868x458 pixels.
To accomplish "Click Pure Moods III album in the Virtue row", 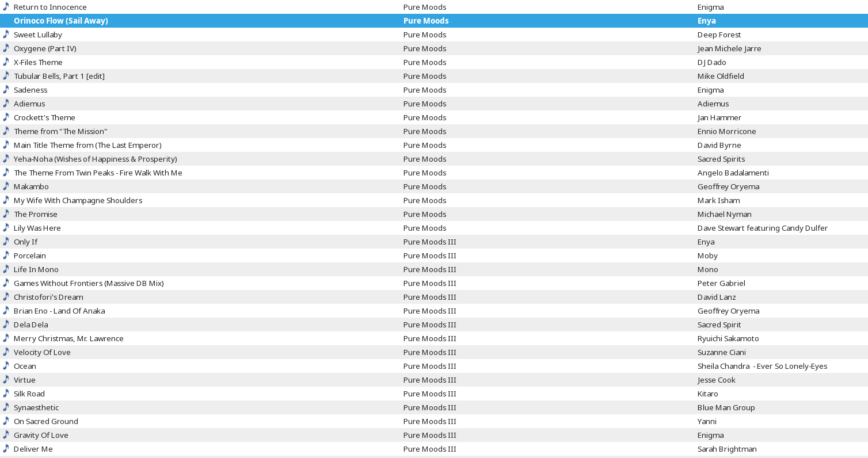I will (430, 380).
